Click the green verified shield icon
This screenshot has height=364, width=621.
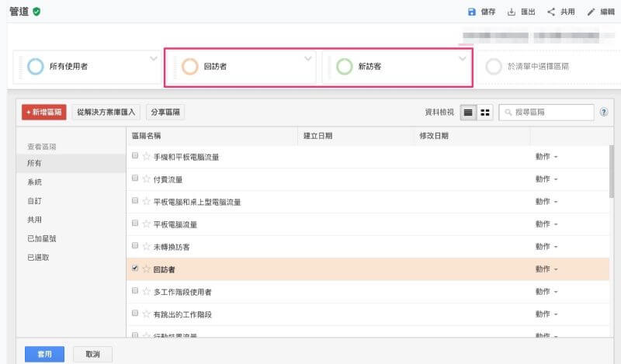pyautogui.click(x=36, y=12)
